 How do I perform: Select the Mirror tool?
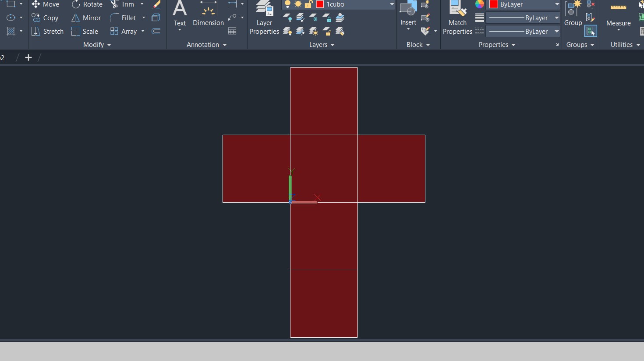[x=86, y=18]
